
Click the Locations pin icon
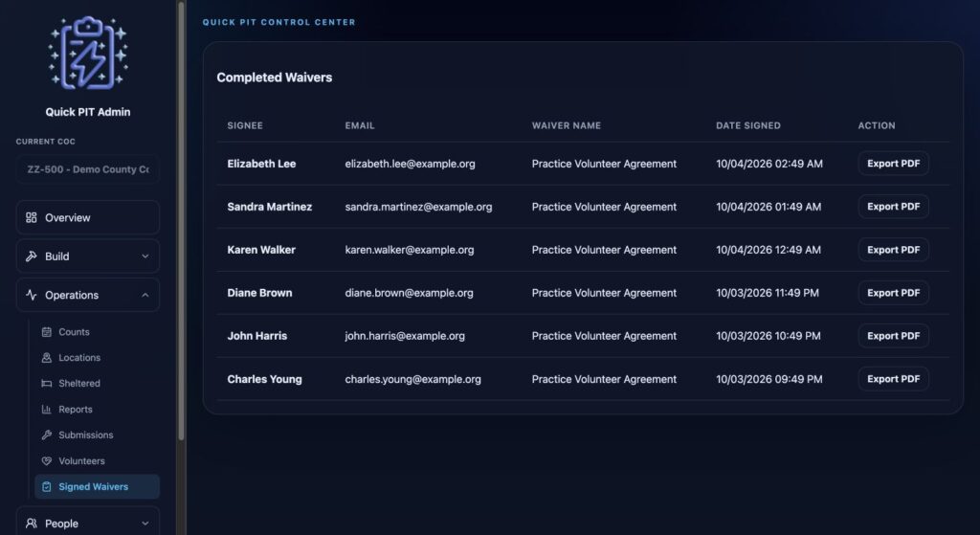point(46,358)
